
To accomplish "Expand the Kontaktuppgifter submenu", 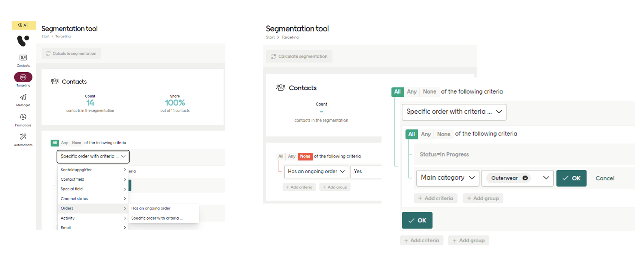I will click(x=93, y=170).
